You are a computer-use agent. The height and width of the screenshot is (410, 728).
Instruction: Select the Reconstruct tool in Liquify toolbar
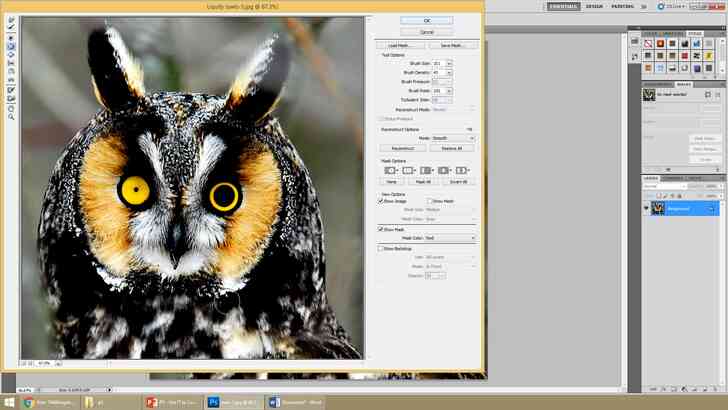pyautogui.click(x=11, y=27)
